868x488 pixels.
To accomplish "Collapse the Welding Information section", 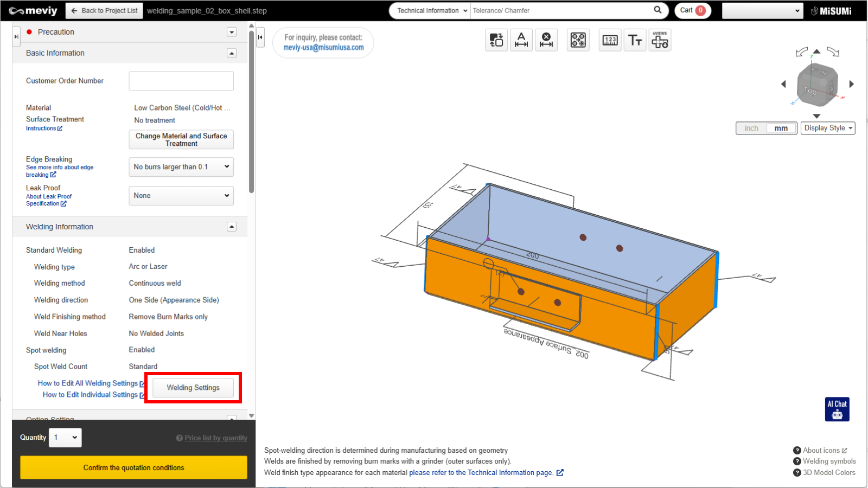I will point(232,227).
